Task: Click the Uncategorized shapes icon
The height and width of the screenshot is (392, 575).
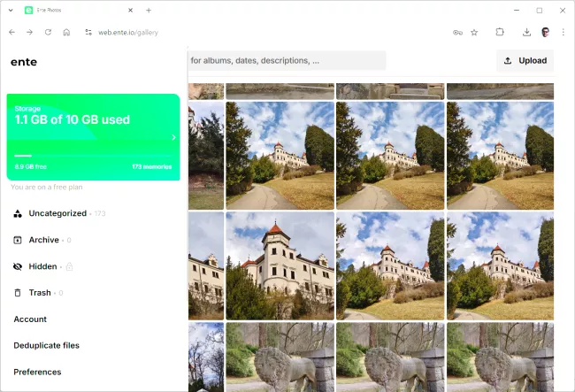Action: 18,214
